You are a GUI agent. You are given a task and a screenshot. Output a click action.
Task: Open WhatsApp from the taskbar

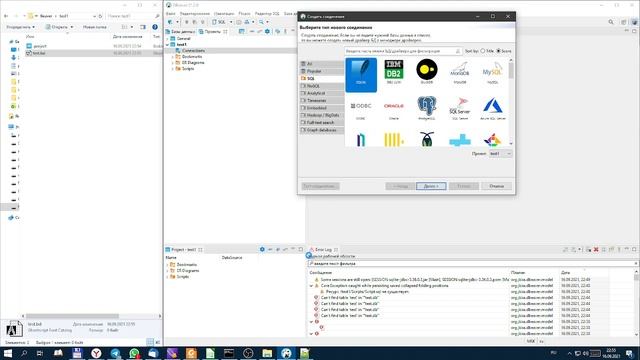click(x=134, y=353)
